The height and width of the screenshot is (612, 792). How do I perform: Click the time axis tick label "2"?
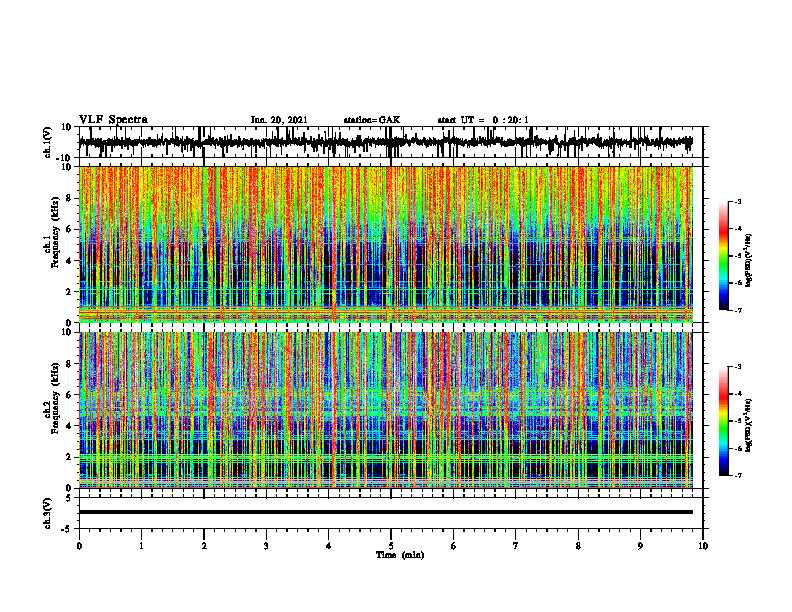[x=204, y=546]
